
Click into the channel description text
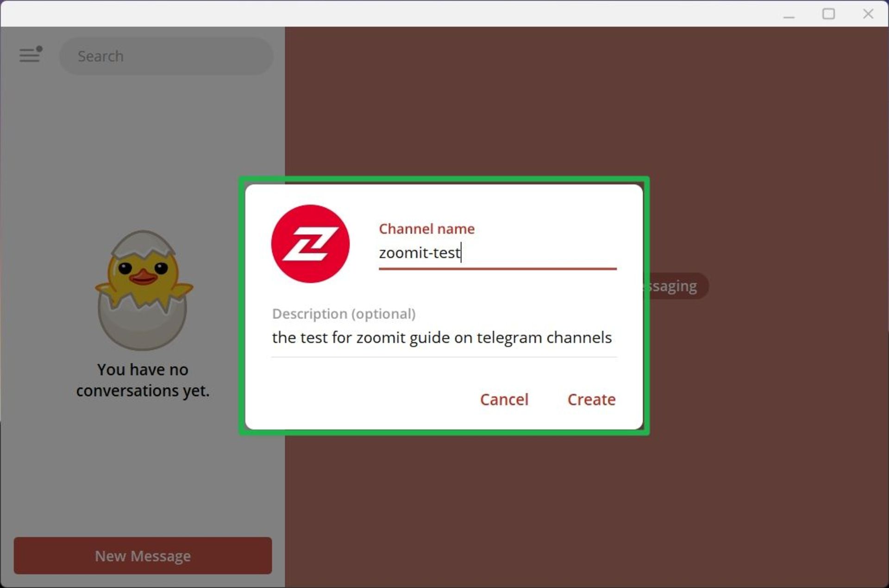(442, 338)
